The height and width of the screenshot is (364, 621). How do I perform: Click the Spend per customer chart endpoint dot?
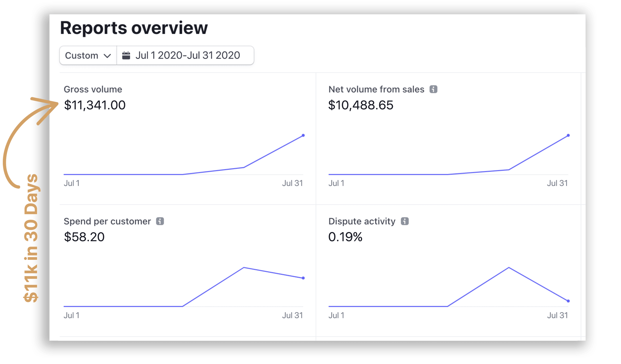pyautogui.click(x=303, y=278)
